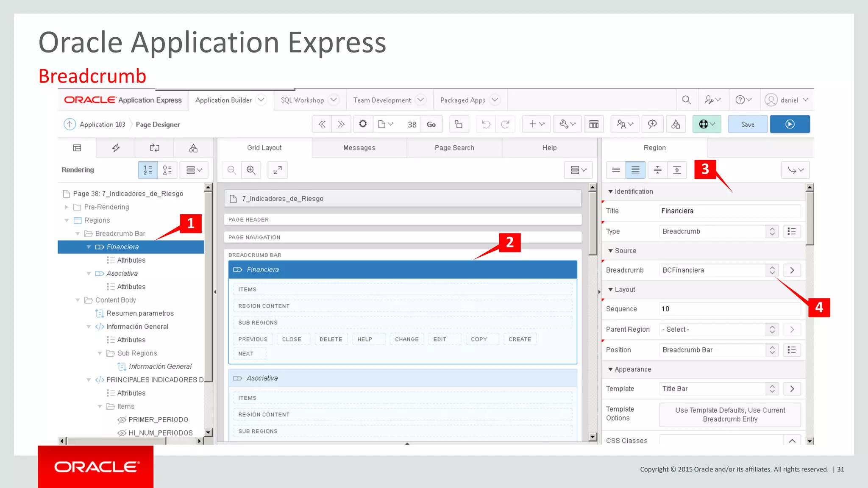
Task: Open the Type select list showing Breadcrumb
Action: click(719, 231)
